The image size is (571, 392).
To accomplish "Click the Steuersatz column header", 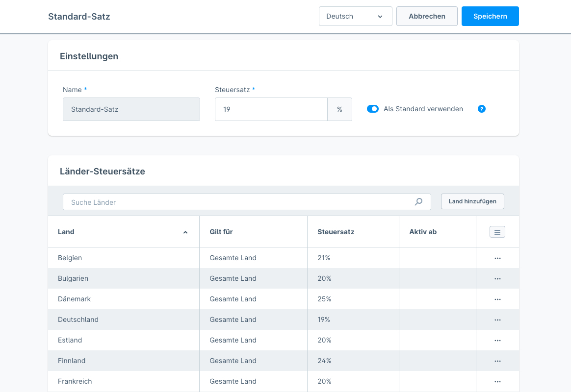I will [x=336, y=232].
